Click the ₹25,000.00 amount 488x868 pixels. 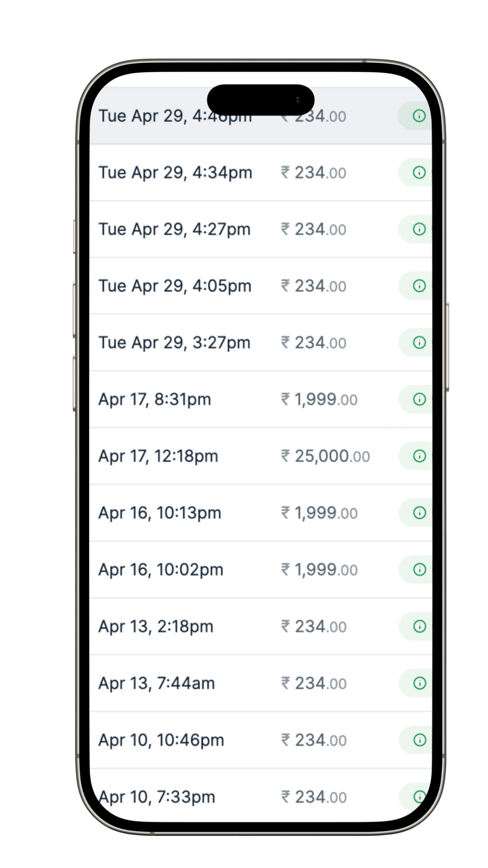point(325,456)
